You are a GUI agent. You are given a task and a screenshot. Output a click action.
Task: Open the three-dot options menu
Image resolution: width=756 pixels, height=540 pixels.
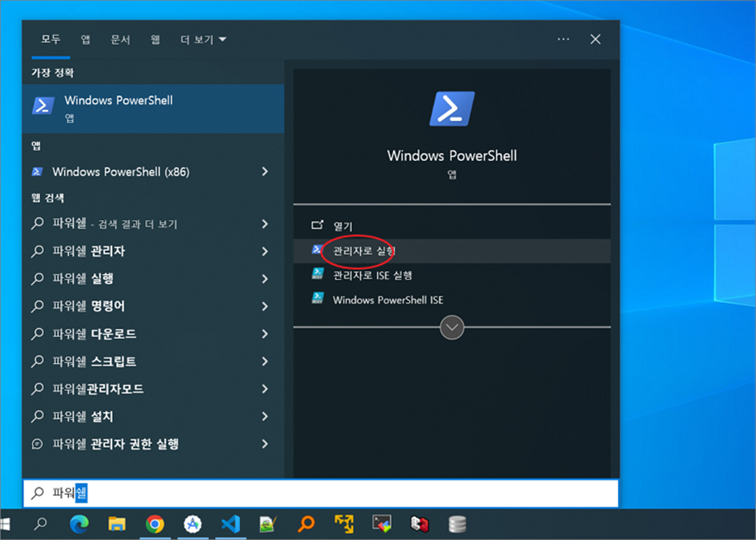(563, 39)
